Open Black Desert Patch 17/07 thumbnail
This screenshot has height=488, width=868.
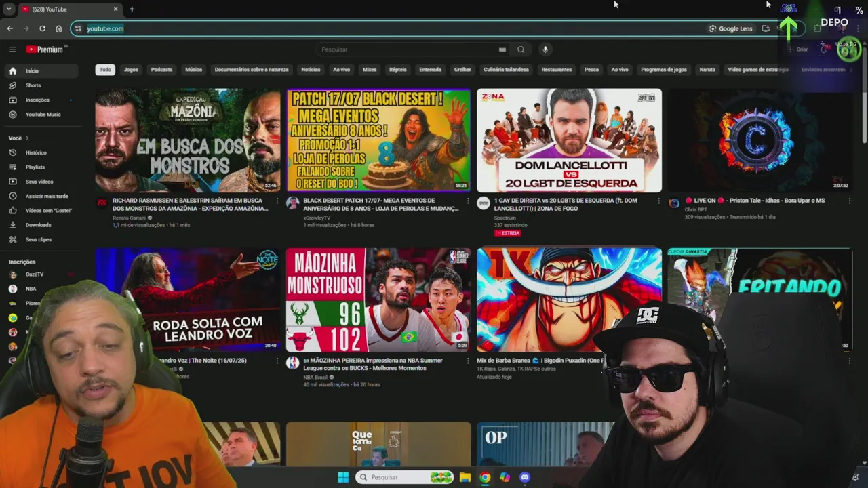(378, 140)
